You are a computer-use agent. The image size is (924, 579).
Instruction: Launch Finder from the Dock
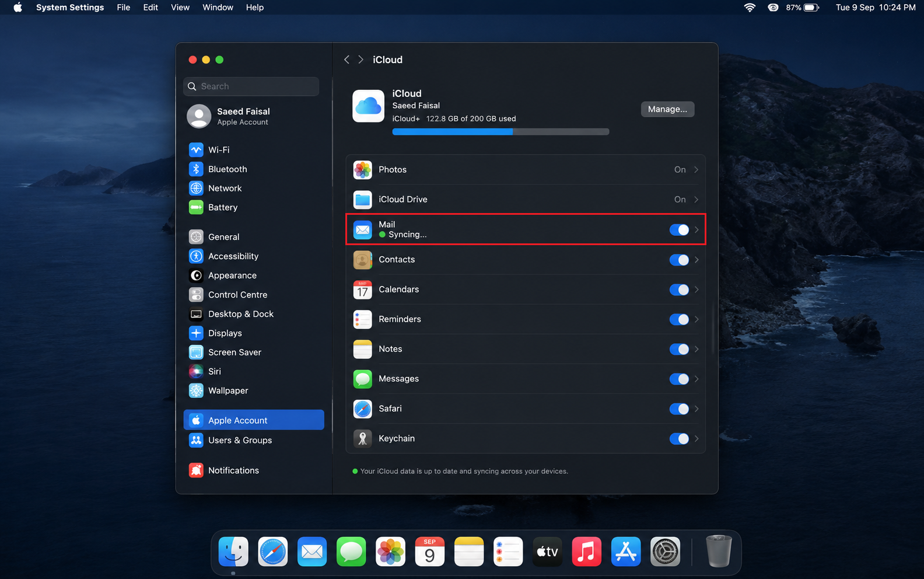pos(233,552)
